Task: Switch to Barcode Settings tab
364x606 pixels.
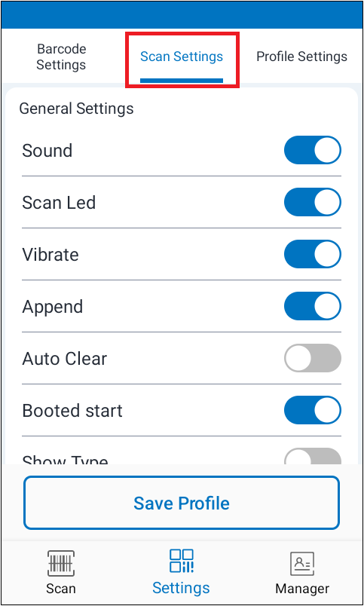Action: click(61, 57)
